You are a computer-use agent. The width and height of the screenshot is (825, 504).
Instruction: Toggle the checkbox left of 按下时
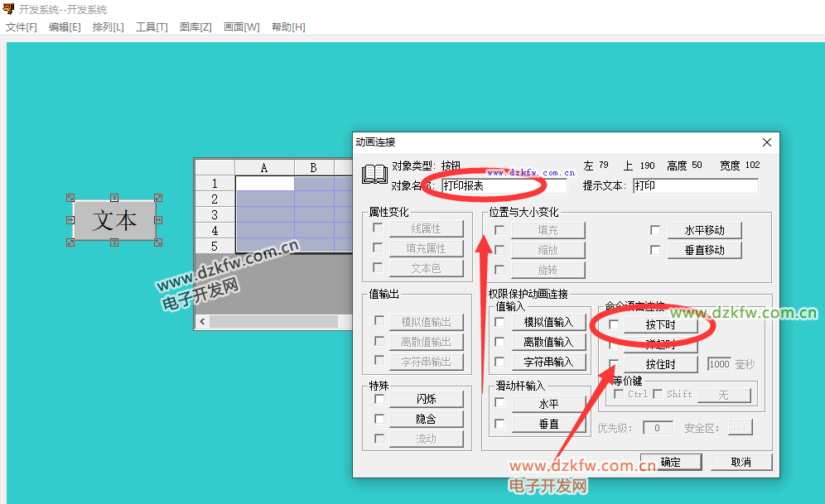pos(613,325)
